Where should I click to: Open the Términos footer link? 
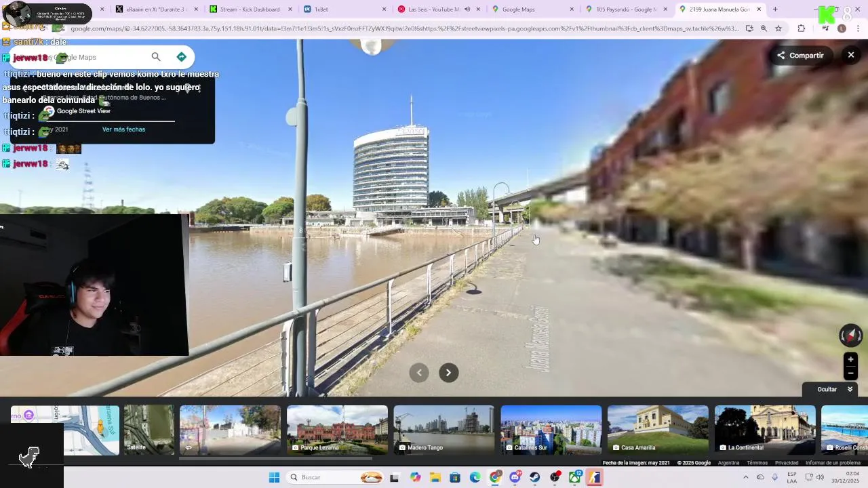757,463
